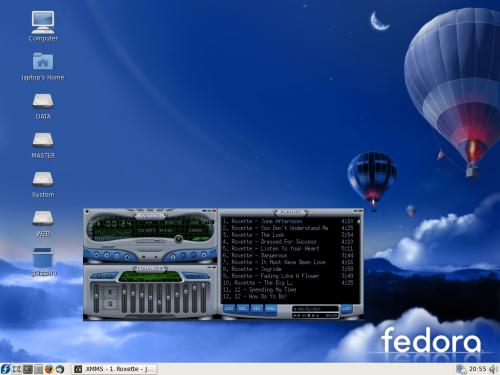This screenshot has height=375, width=500.
Task: Click the round knob on XMMS display
Action: click(179, 238)
